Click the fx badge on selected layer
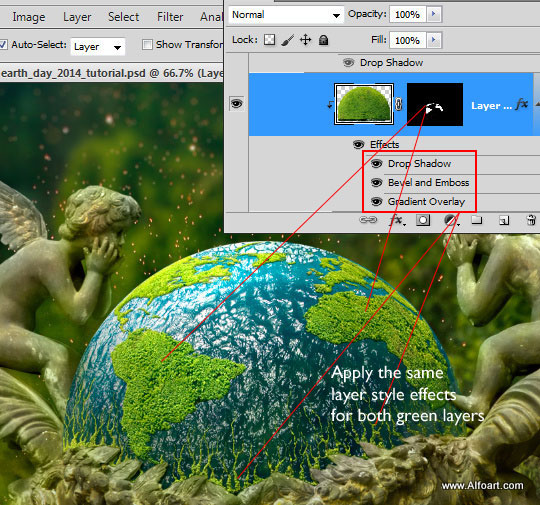This screenshot has width=540, height=505. [x=521, y=104]
